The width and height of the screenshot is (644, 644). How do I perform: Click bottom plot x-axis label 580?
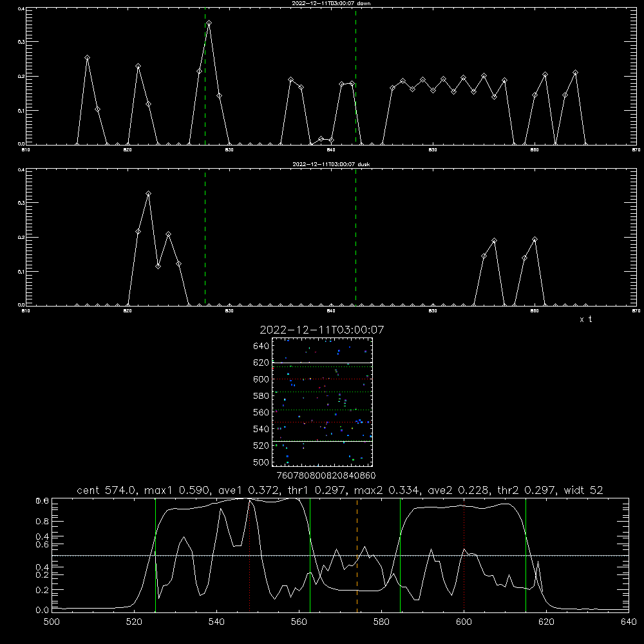click(381, 622)
